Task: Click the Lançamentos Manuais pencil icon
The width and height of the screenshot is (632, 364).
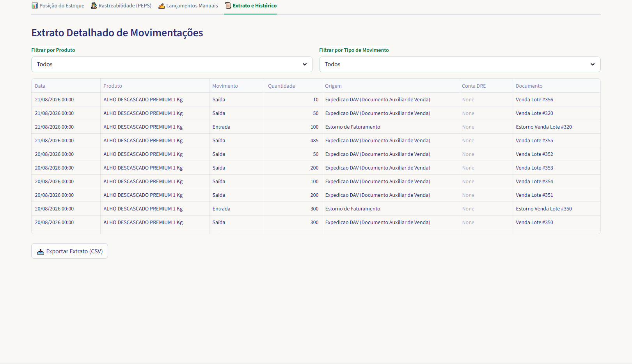Action: pos(162,5)
